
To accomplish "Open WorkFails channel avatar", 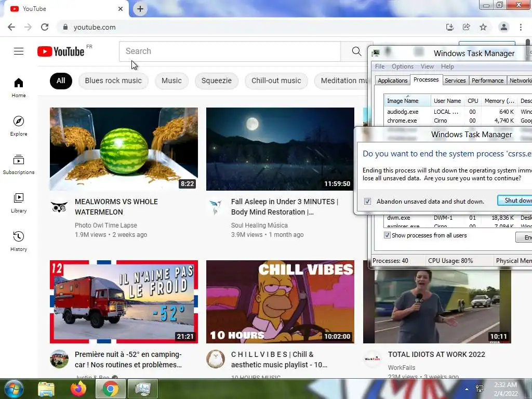I will pyautogui.click(x=372, y=358).
